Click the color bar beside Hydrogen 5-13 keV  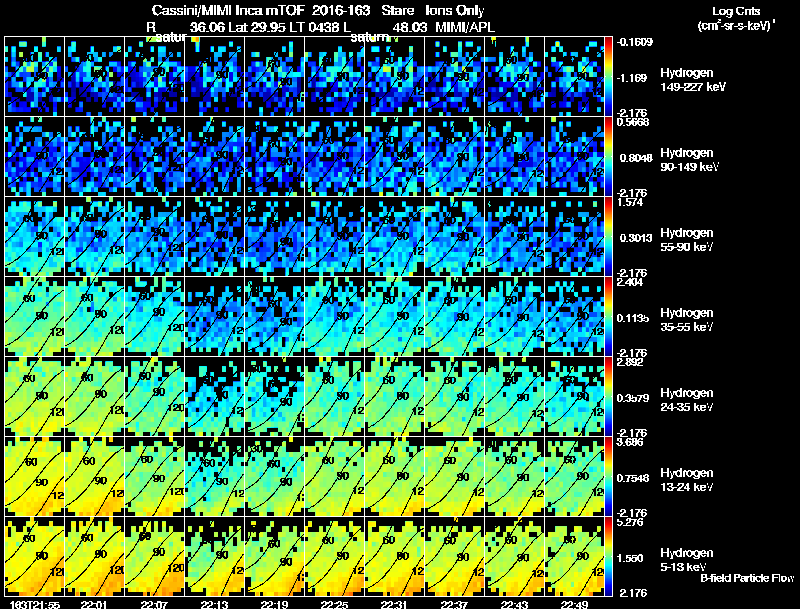pos(608,556)
